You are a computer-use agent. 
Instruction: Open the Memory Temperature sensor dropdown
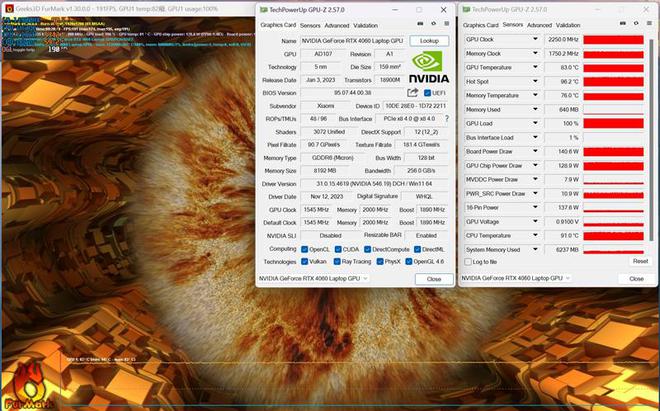(x=535, y=95)
